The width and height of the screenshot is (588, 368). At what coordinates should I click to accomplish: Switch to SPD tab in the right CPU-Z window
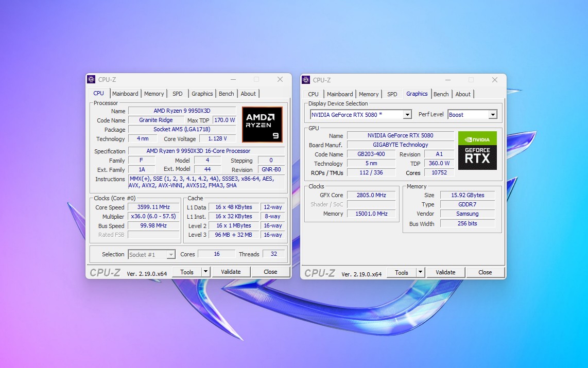pos(392,94)
